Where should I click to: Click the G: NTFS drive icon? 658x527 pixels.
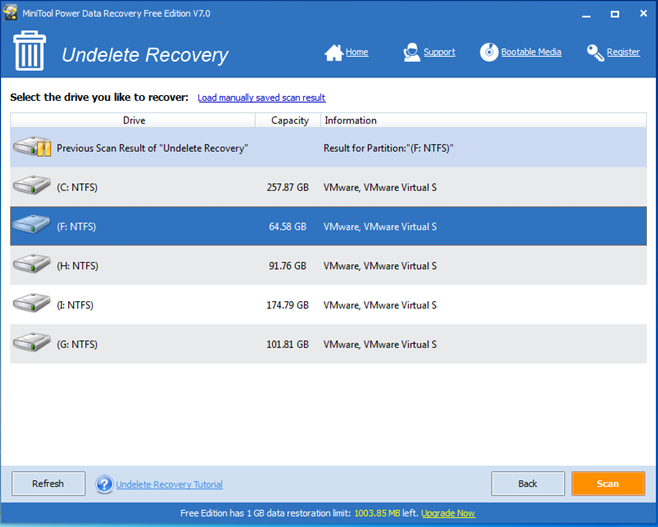pyautogui.click(x=31, y=342)
